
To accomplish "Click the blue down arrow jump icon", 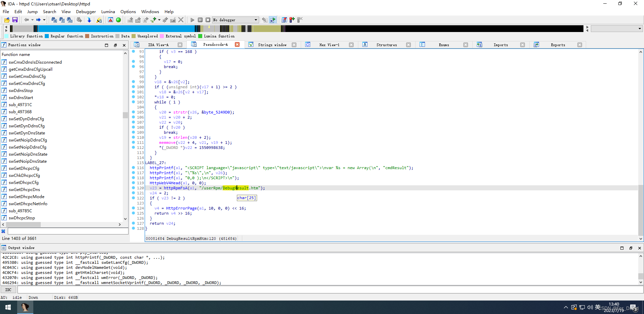I will 89,20.
